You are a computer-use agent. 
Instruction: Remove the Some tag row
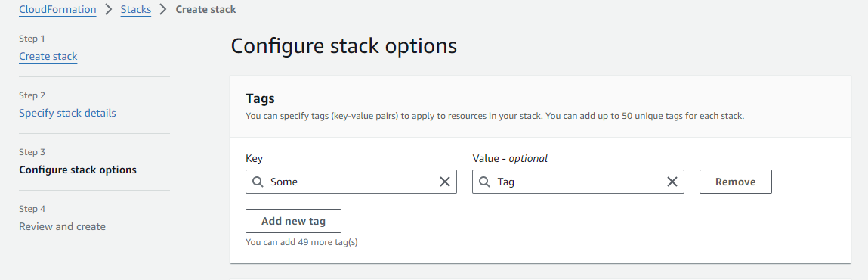[x=736, y=182]
